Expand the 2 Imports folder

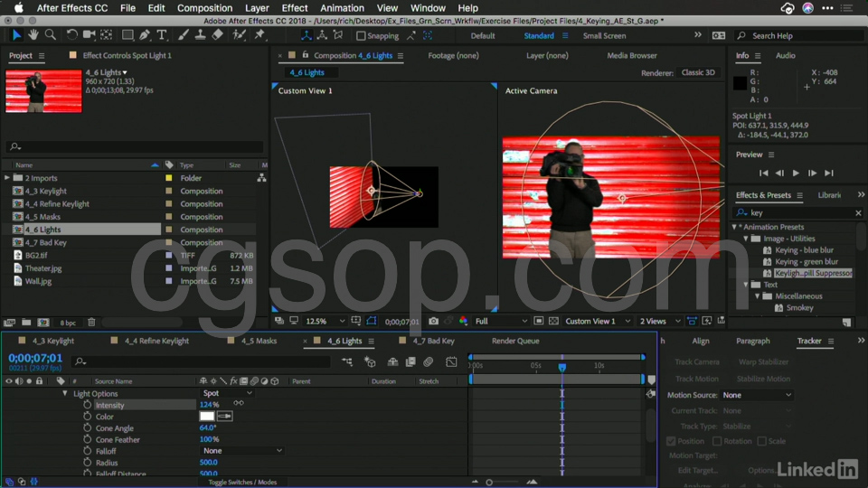[x=7, y=178]
